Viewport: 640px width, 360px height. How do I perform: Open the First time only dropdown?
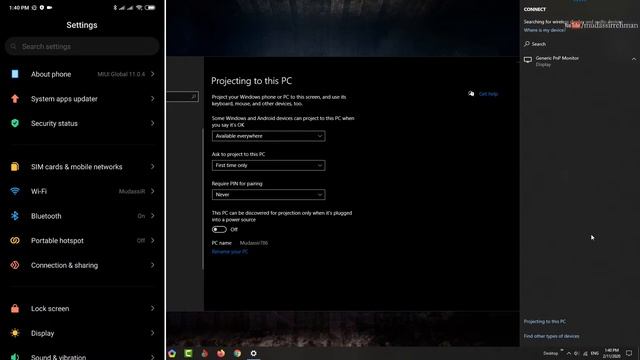pyautogui.click(x=269, y=165)
